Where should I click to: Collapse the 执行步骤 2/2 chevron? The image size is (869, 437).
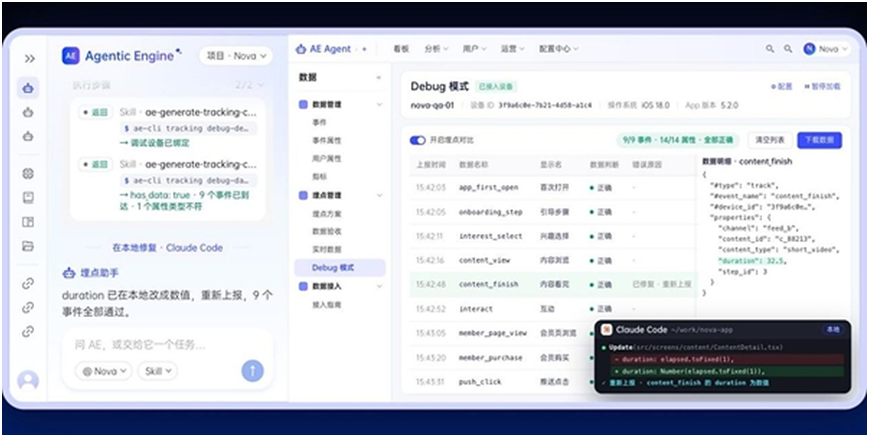pos(260,85)
